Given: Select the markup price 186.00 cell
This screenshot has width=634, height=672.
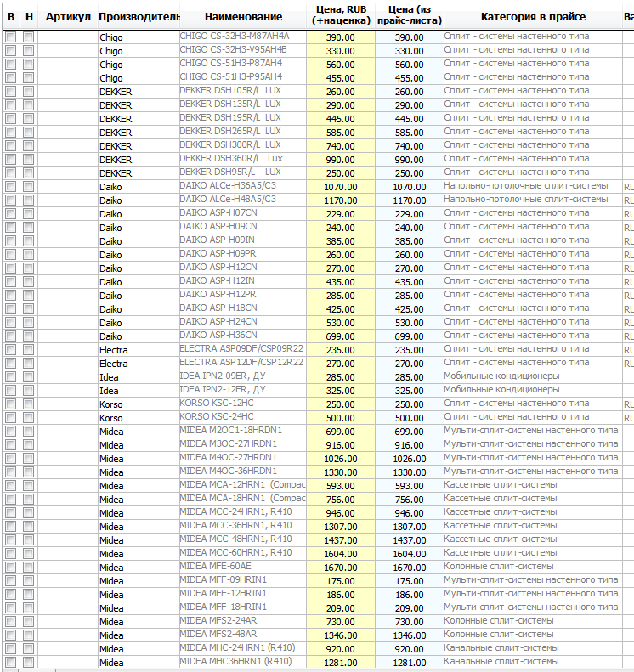Looking at the screenshot, I should tap(341, 595).
